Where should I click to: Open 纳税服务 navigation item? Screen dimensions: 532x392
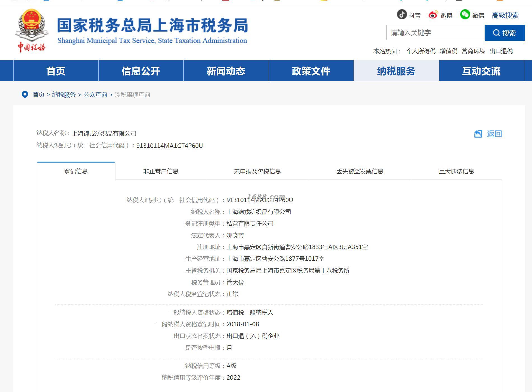coord(396,71)
